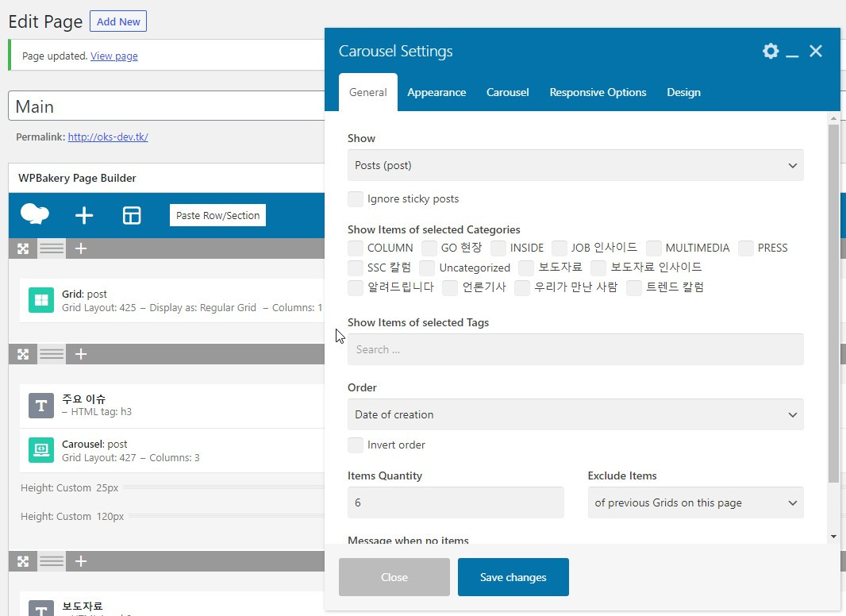
Task: Open the Order dropdown
Action: pyautogui.click(x=575, y=414)
